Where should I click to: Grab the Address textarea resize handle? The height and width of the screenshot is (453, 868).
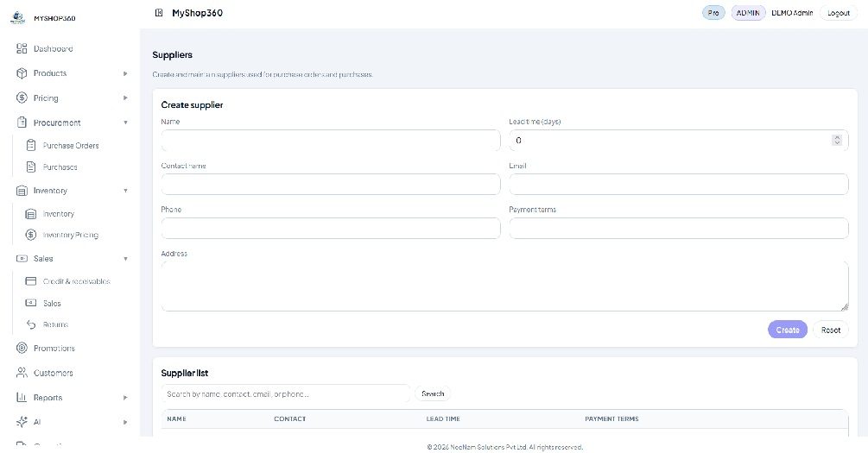point(844,307)
